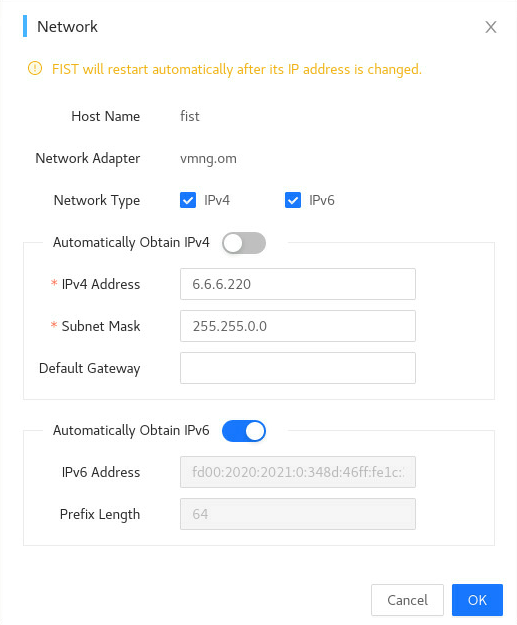This screenshot has width=517, height=625.
Task: Uncheck the IPv4 network type checkbox
Action: click(x=188, y=200)
